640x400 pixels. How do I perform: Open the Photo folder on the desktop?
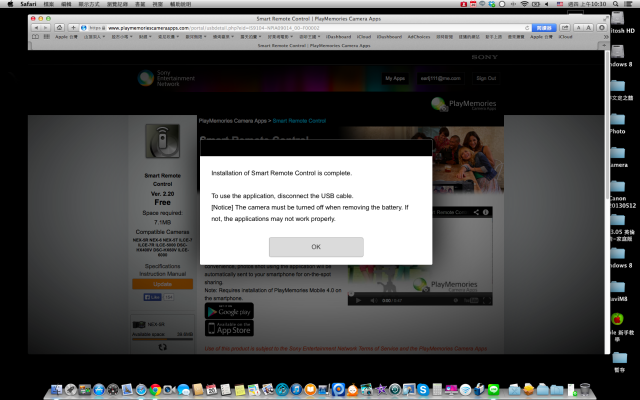tap(618, 124)
